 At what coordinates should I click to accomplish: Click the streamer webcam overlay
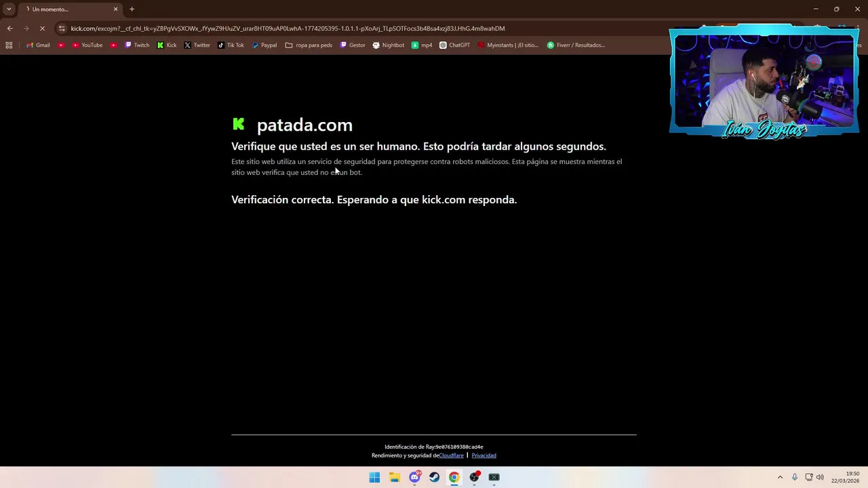click(764, 81)
